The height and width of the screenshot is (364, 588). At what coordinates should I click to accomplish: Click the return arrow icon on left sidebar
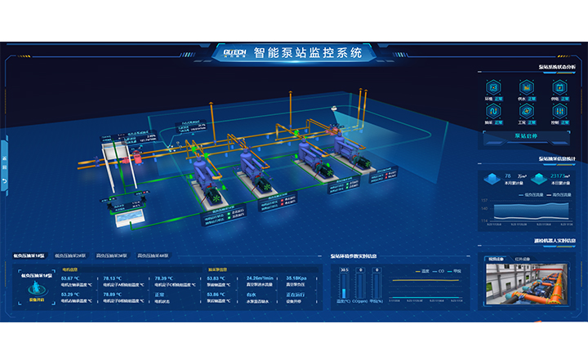tap(4, 180)
